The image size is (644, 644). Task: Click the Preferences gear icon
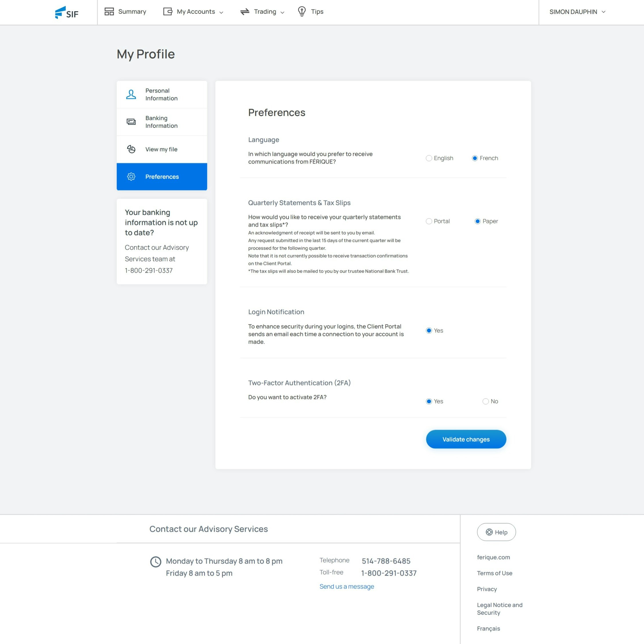tap(131, 177)
